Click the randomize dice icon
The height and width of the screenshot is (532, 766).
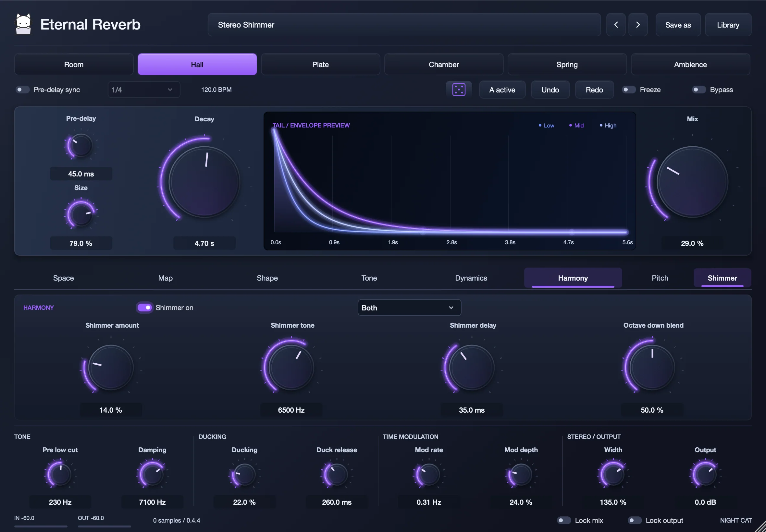coord(459,90)
